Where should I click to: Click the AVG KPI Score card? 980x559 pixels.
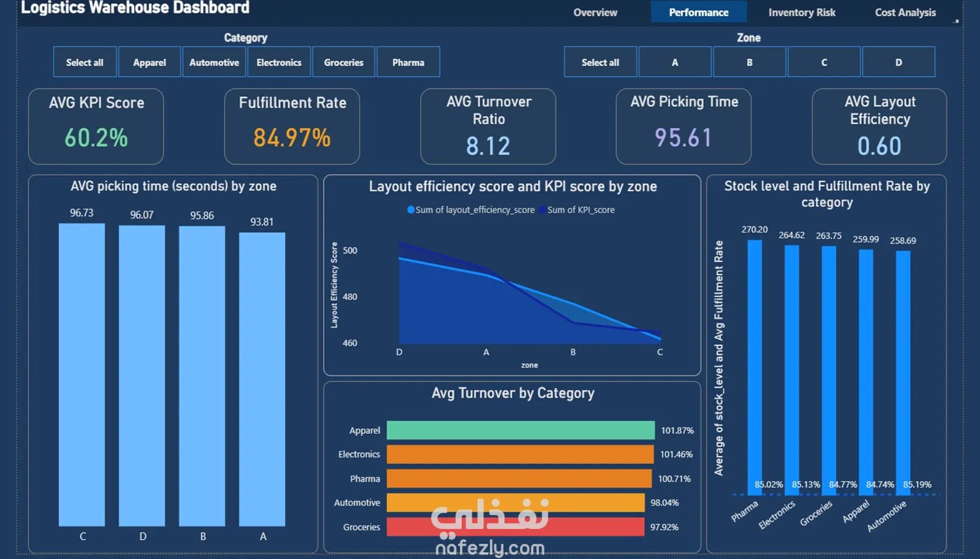pyautogui.click(x=96, y=126)
